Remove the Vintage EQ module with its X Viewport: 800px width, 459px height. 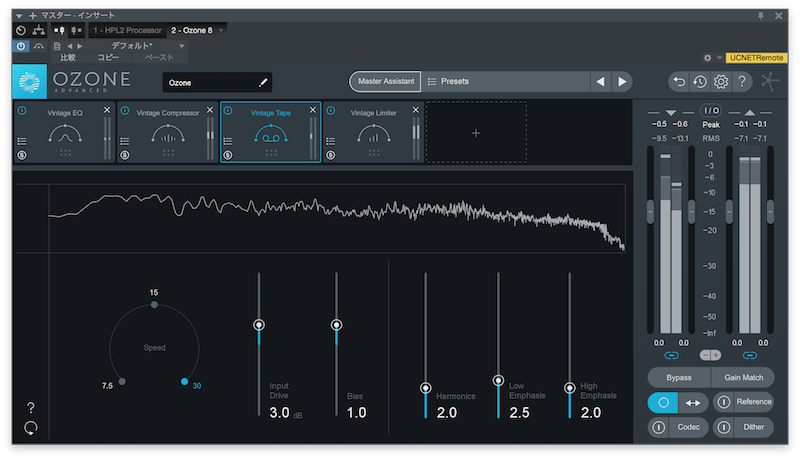pyautogui.click(x=107, y=110)
